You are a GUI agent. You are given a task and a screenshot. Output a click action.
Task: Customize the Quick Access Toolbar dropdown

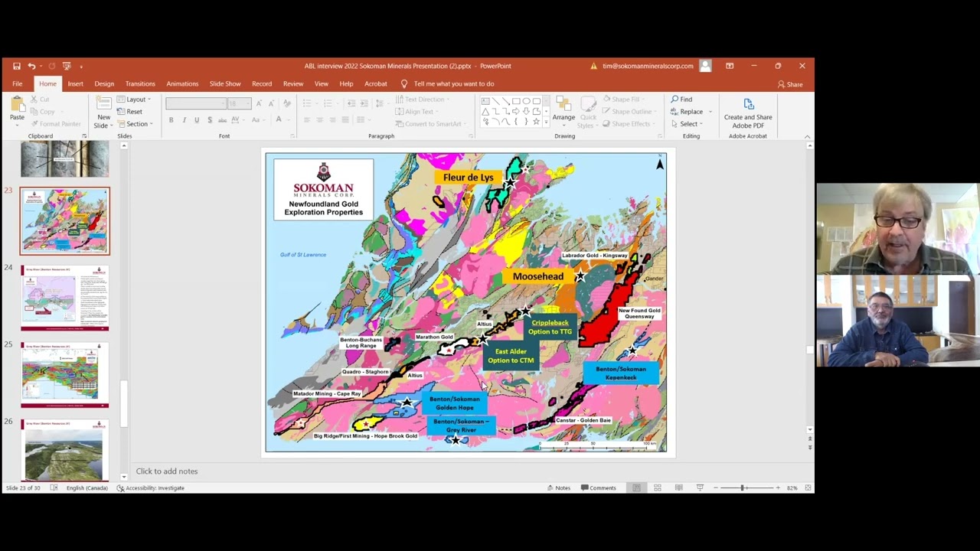[x=81, y=67]
